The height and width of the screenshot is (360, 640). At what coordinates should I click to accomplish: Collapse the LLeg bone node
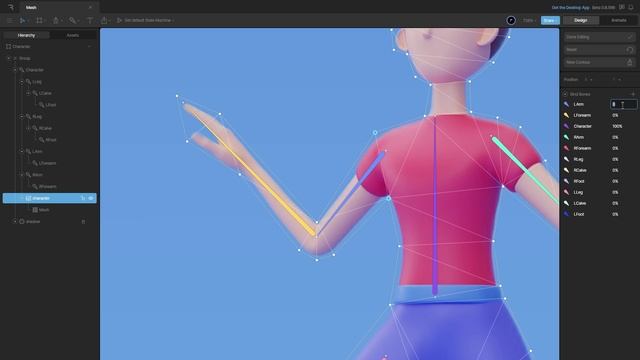(22, 82)
